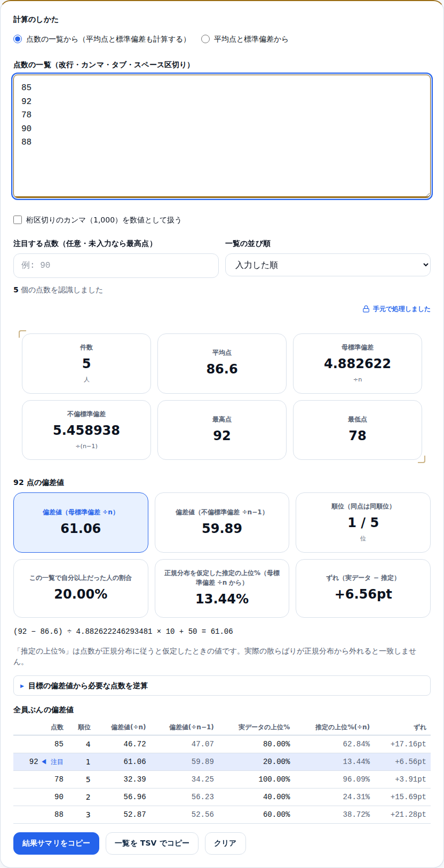Click the ずれ column header

420,727
